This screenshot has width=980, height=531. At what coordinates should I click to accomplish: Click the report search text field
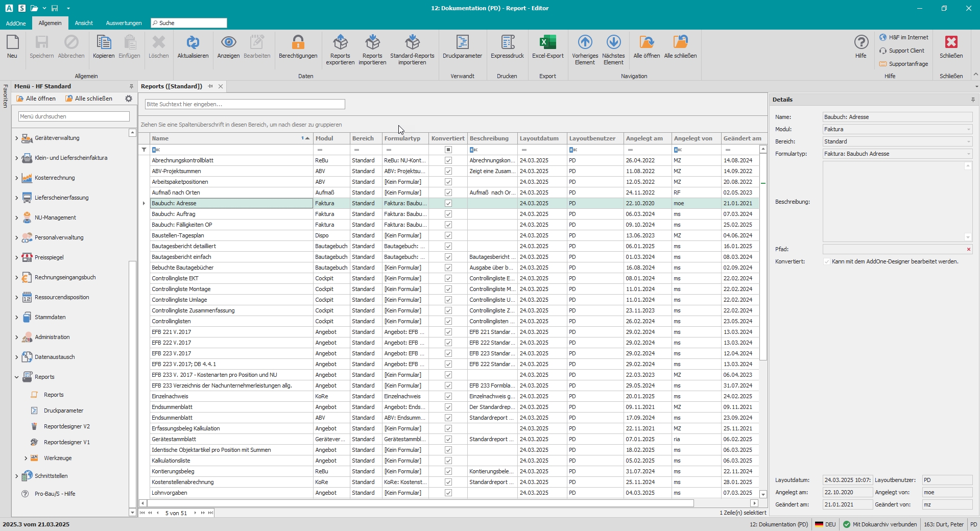[x=245, y=104]
